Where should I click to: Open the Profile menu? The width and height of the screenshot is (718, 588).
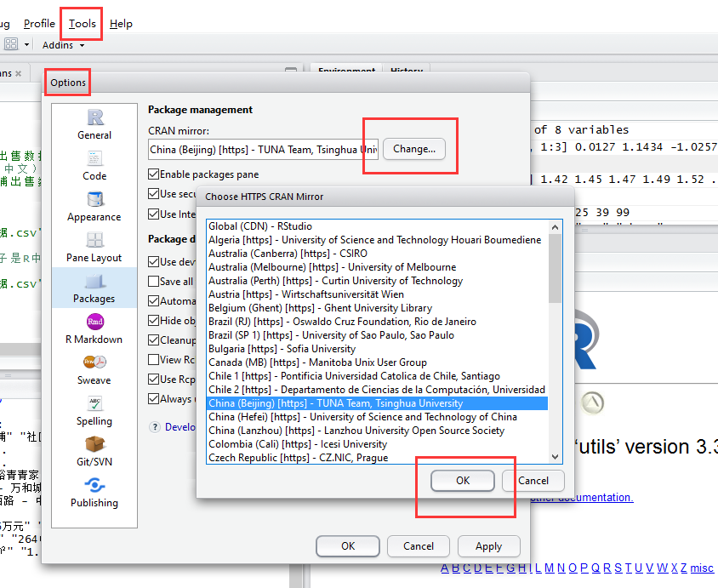click(x=39, y=23)
